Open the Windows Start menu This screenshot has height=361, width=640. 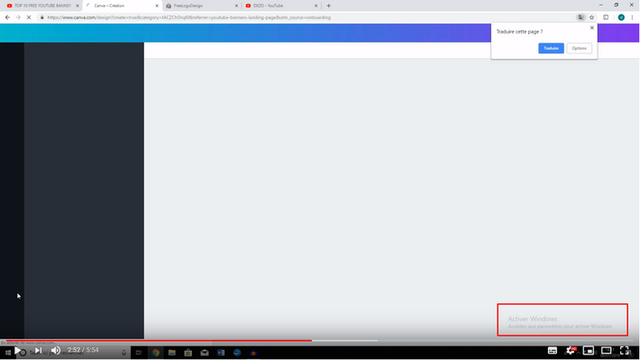pos(8,352)
